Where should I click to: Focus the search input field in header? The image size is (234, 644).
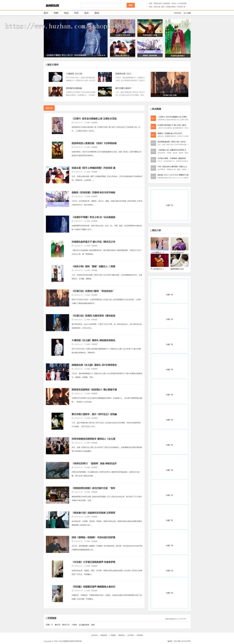(x=103, y=5)
